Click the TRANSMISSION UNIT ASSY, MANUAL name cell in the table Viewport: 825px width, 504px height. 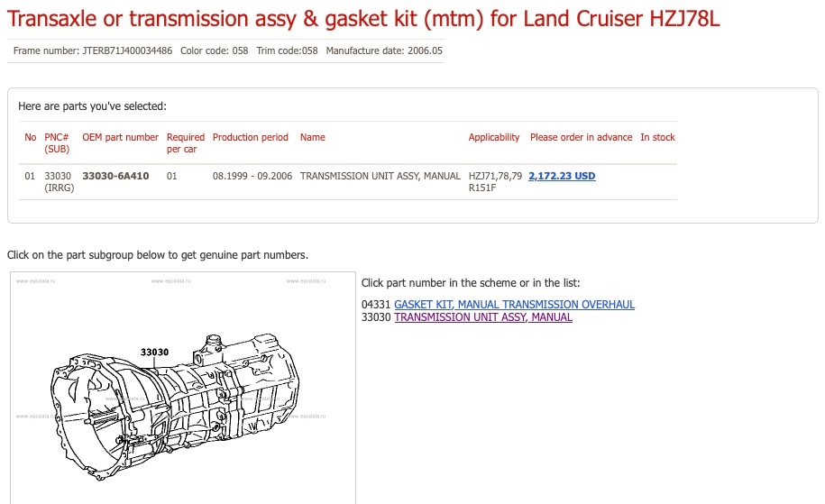[380, 176]
